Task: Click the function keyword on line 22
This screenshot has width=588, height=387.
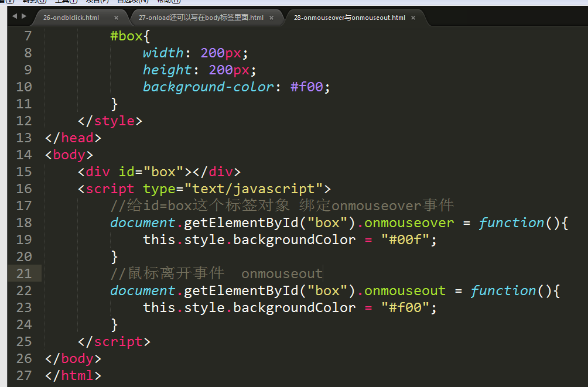Action: coord(503,290)
